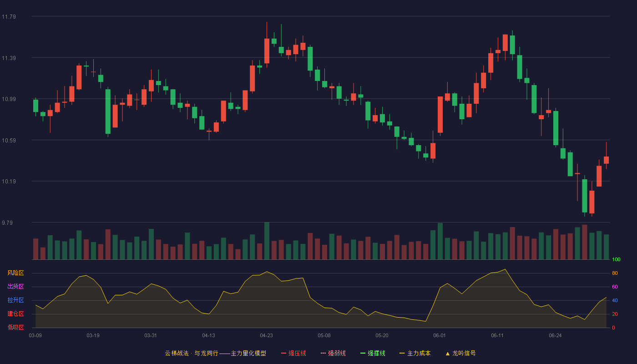This screenshot has height=364, width=637.
Task: Toggle the 强弱线 legend item
Action: click(333, 353)
